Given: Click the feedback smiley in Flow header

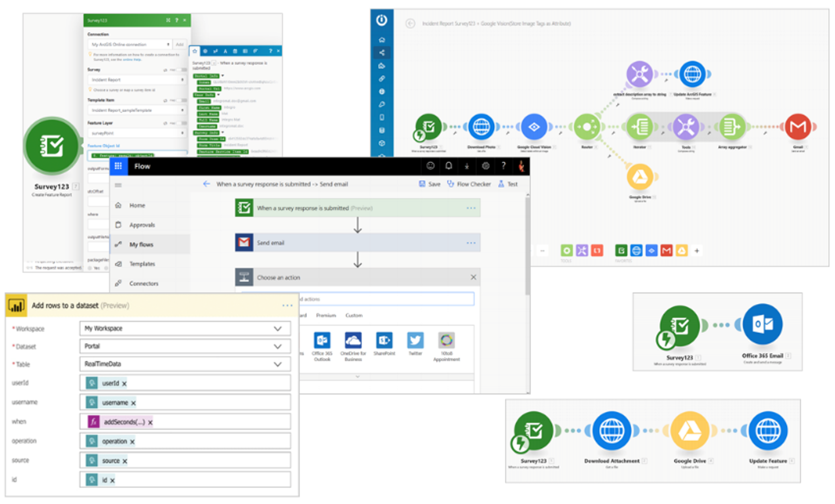Looking at the screenshot, I should 430,166.
